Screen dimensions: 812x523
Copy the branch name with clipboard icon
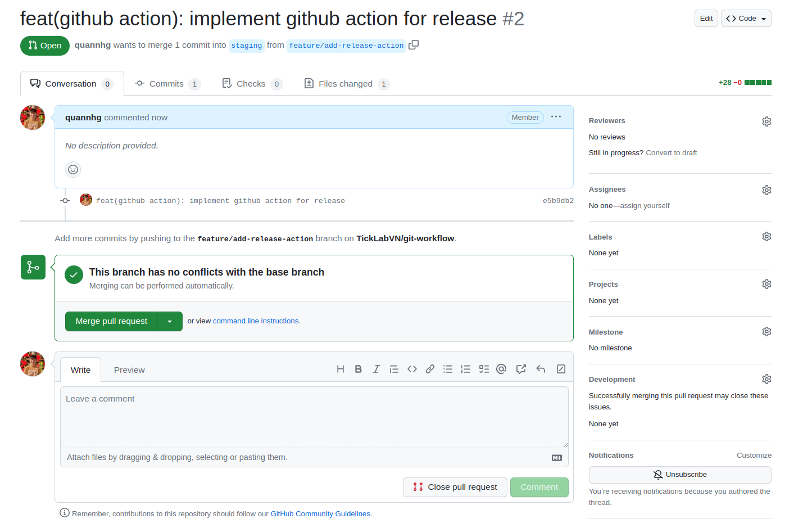(x=414, y=45)
